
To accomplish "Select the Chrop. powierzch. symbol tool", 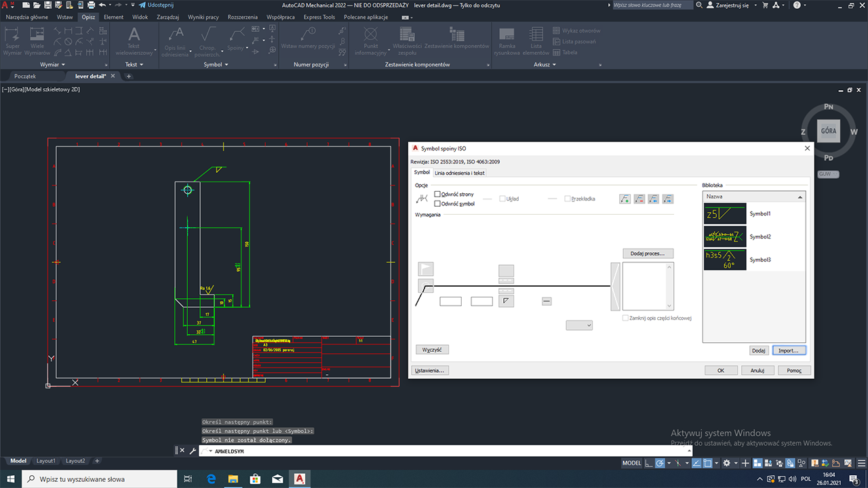I will (x=208, y=41).
